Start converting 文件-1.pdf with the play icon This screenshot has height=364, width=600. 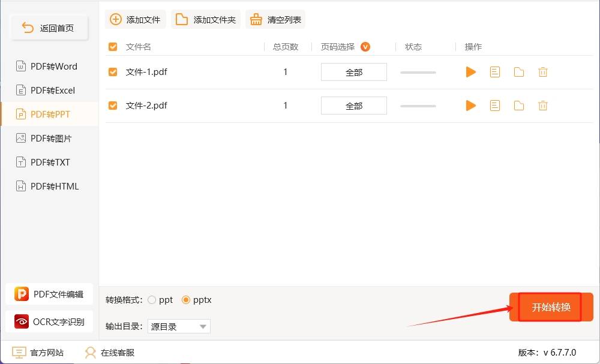click(x=471, y=71)
